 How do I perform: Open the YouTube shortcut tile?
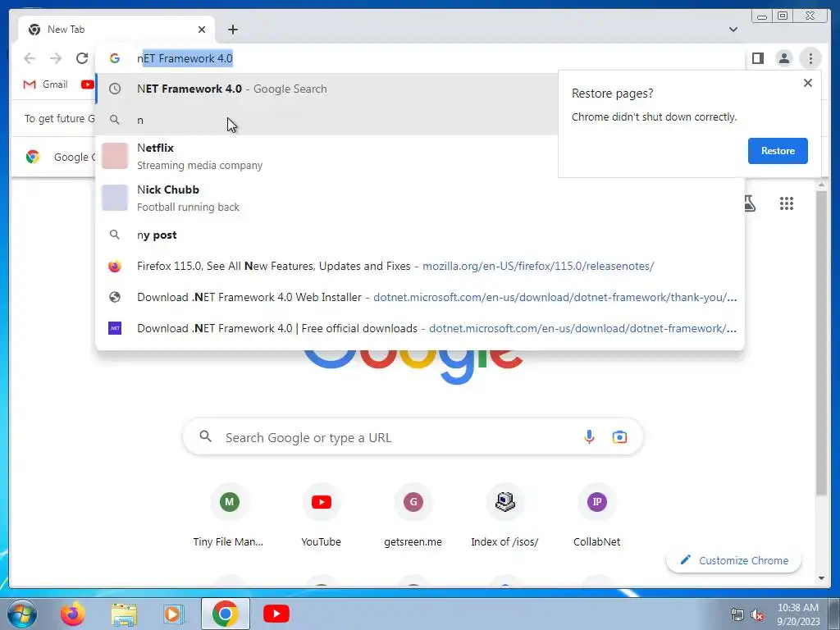coord(321,515)
